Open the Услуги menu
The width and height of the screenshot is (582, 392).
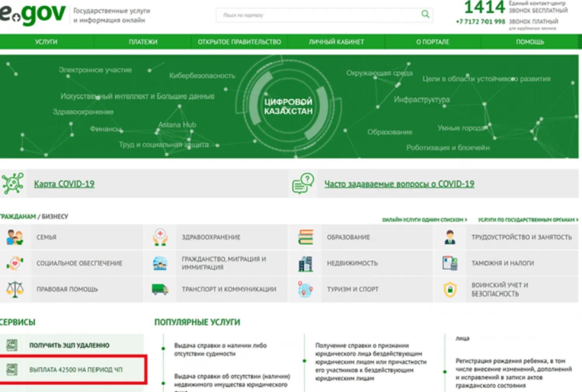pos(46,42)
